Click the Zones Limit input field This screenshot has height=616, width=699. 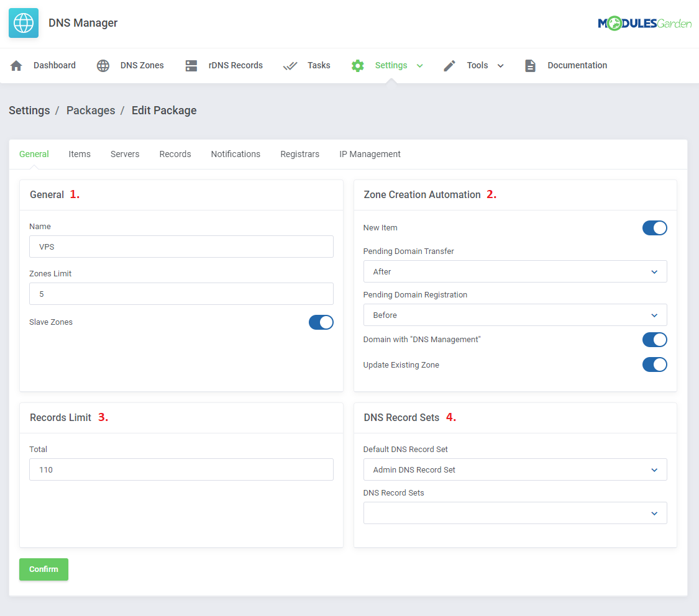tap(181, 294)
